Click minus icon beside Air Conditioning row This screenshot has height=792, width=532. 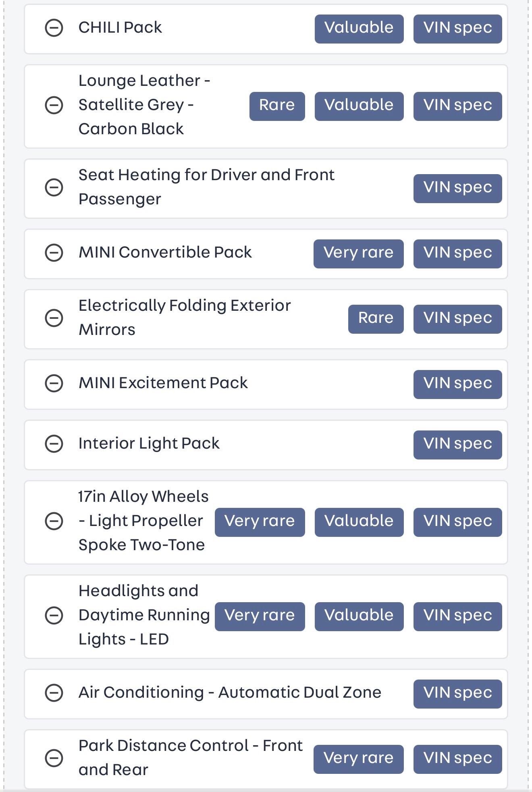click(x=54, y=693)
